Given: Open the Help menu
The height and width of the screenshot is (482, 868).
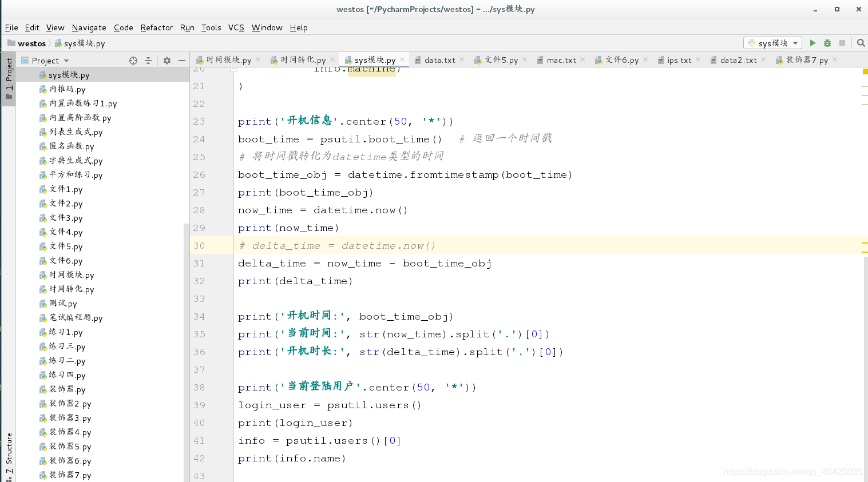Looking at the screenshot, I should [x=299, y=27].
